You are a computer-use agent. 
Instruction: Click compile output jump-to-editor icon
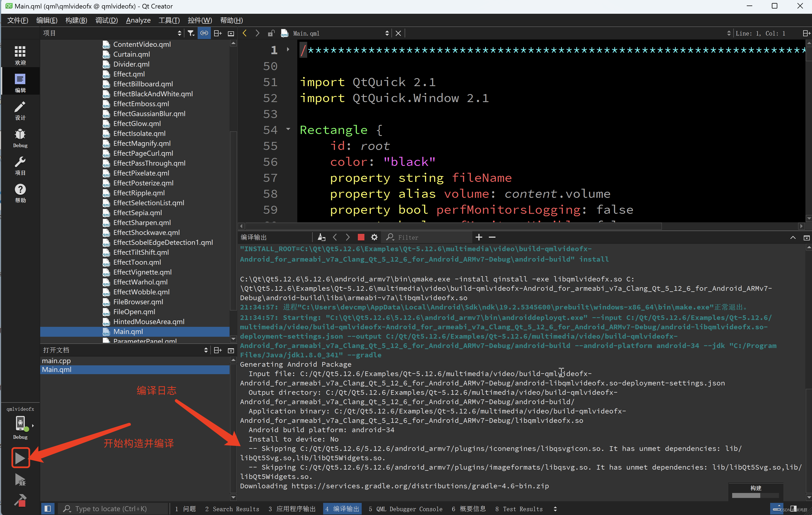point(321,237)
